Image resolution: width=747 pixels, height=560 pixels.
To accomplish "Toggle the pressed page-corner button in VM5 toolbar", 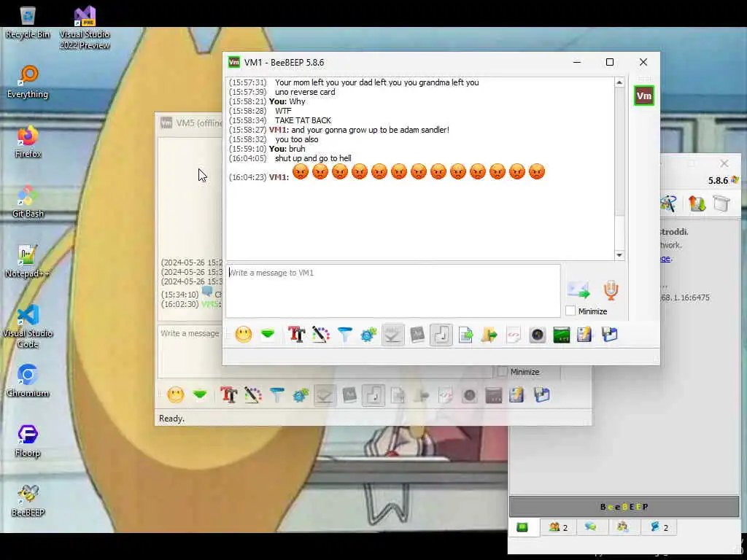I will coord(373,395).
